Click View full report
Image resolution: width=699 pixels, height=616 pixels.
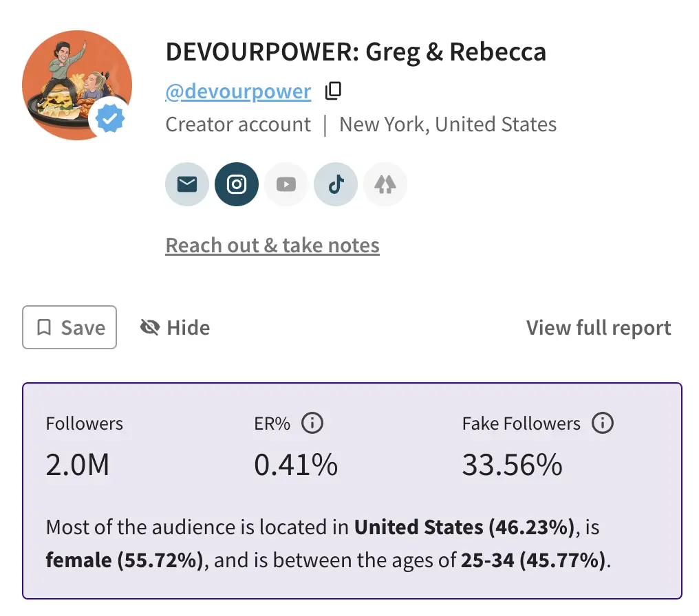[598, 327]
